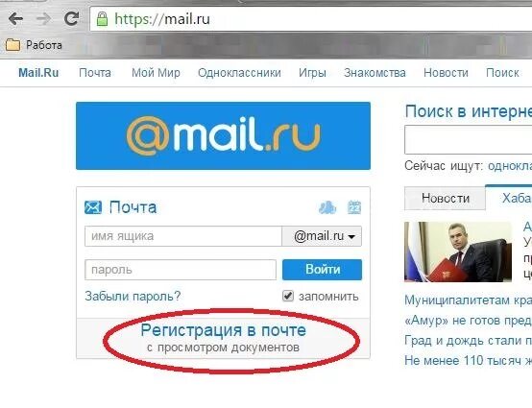The height and width of the screenshot is (408, 532).
Task: Open the Работа bookmarks folder
Action: point(34,45)
